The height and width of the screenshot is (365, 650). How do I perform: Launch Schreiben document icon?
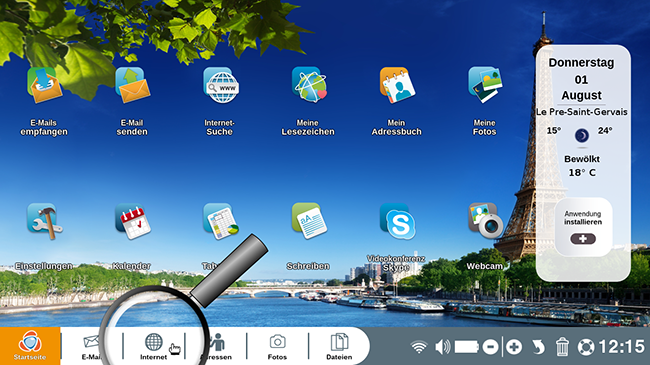[309, 221]
